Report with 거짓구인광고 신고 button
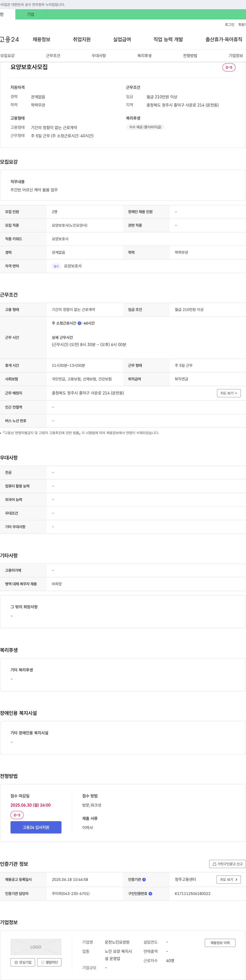 pyautogui.click(x=227, y=864)
